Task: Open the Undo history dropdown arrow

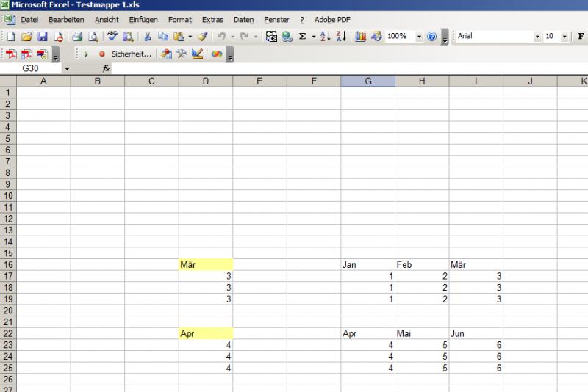Action: click(232, 37)
